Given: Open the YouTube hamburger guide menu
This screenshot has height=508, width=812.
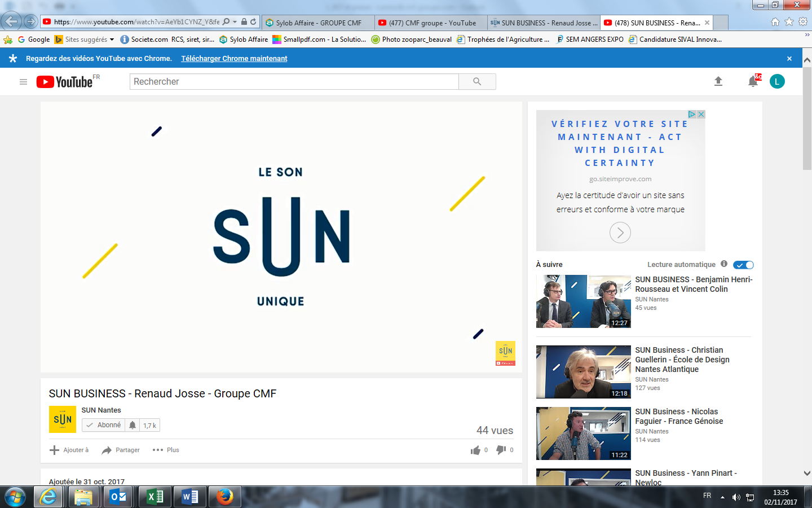Looking at the screenshot, I should click(x=23, y=82).
